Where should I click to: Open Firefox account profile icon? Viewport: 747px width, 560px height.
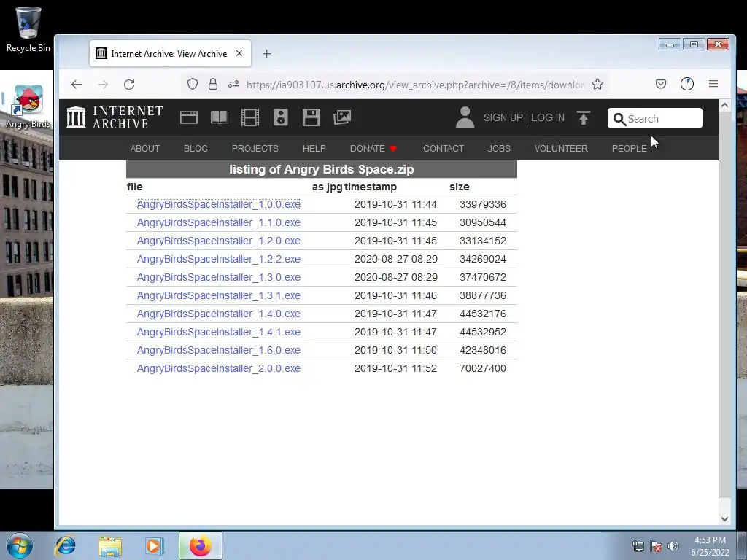click(x=687, y=85)
